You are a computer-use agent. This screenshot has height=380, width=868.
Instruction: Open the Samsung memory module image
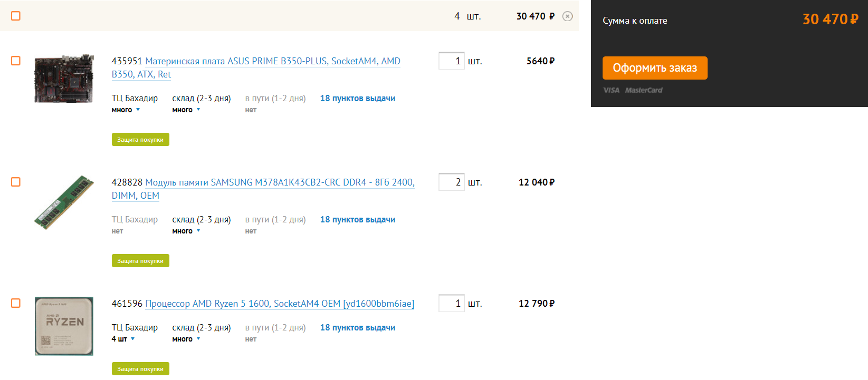tap(64, 202)
